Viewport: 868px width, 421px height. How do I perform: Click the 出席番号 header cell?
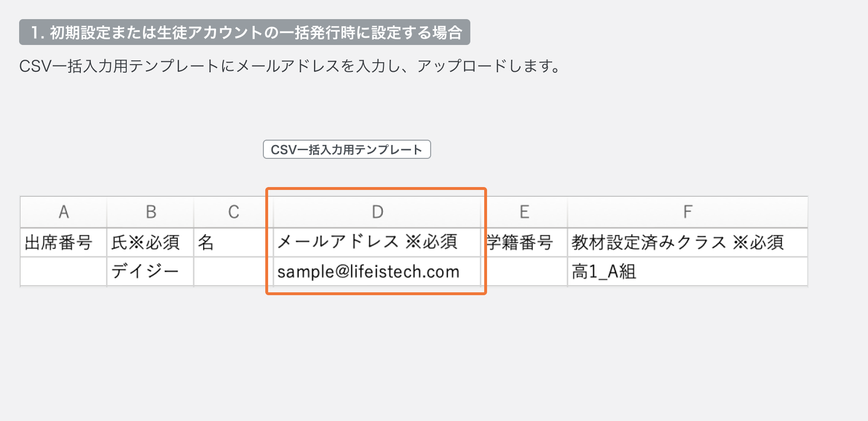pos(59,243)
